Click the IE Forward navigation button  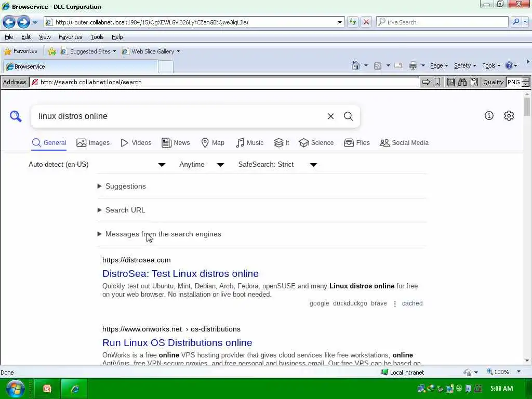coord(23,22)
